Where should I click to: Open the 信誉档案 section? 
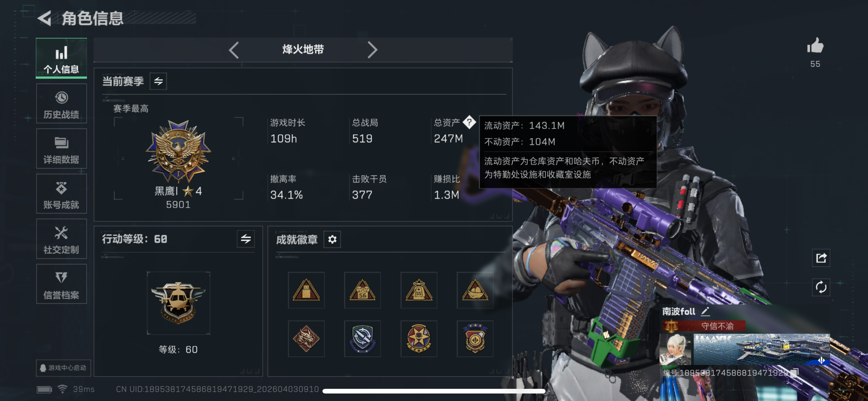point(61,284)
